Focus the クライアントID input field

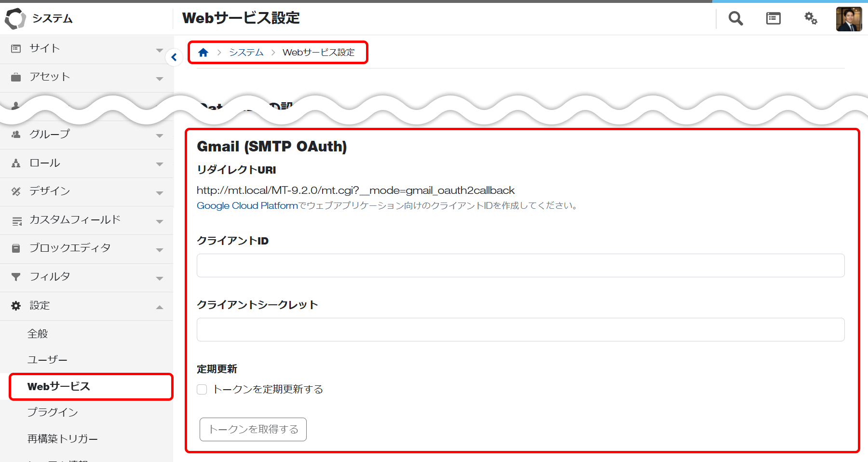coord(521,265)
